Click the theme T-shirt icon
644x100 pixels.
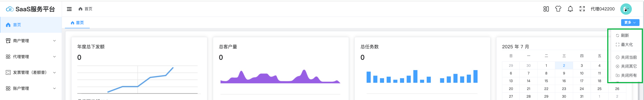pos(558,9)
